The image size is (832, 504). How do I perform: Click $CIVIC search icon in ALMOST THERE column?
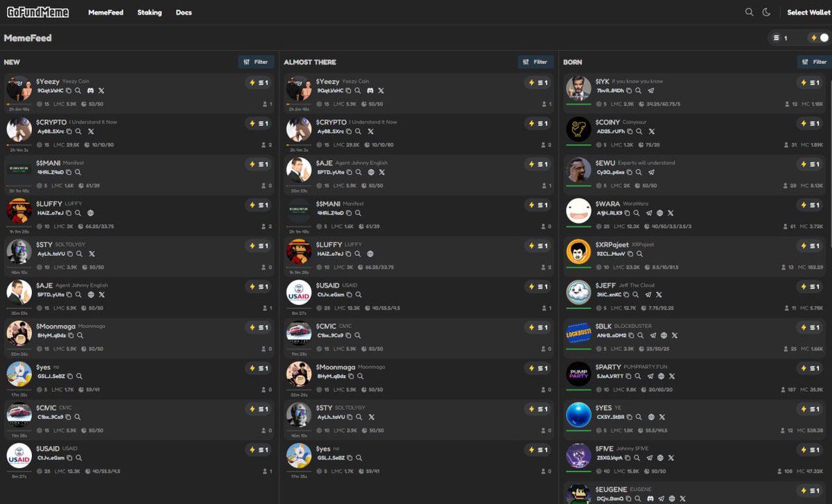tap(358, 336)
